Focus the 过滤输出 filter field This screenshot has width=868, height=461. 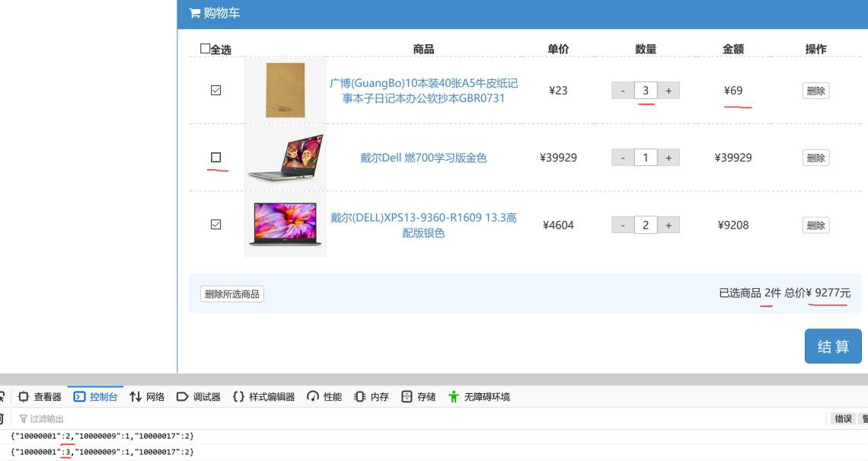click(421, 419)
